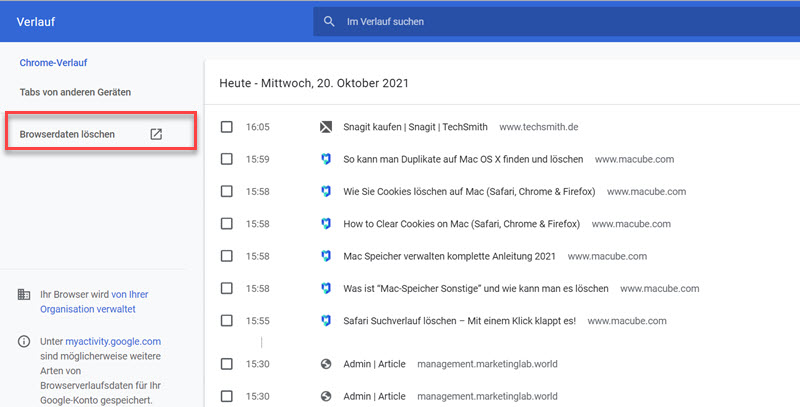Viewport: 800px width, 407px height.
Task: Check the Mac Speicher verwalten entry
Action: [227, 256]
